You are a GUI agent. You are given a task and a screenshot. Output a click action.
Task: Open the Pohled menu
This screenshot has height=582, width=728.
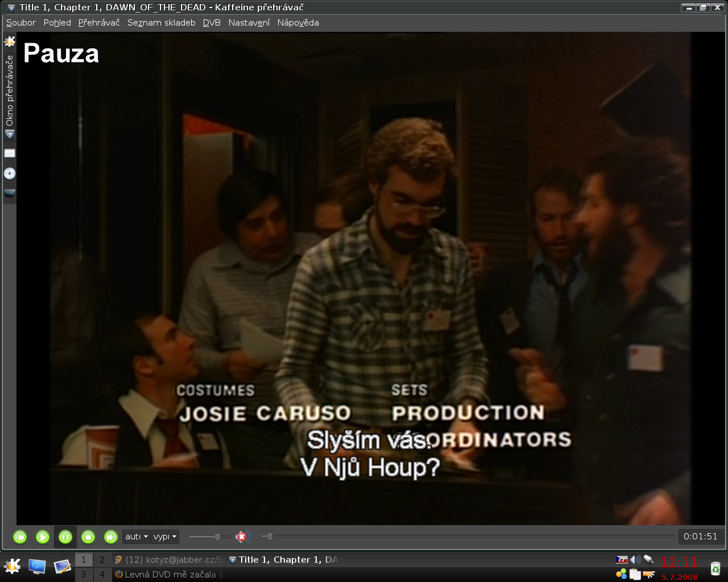57,23
